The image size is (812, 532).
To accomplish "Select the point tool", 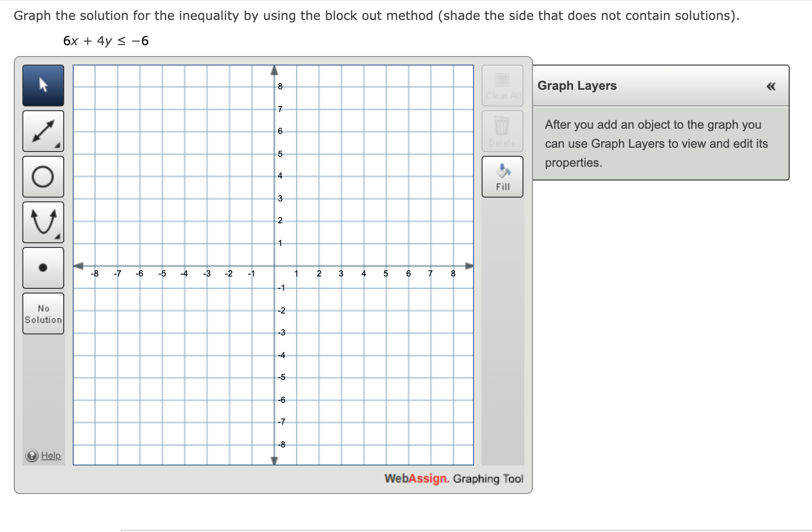I will [43, 268].
